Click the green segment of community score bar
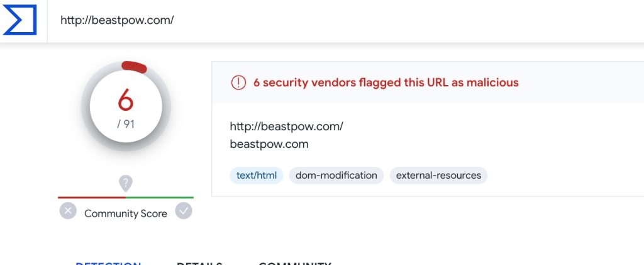644x265 pixels. (x=160, y=198)
